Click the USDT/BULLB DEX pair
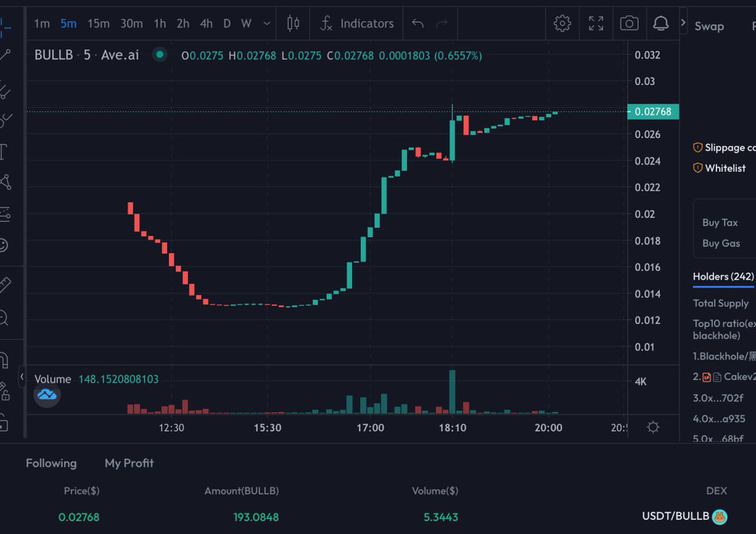756x534 pixels. 675,516
